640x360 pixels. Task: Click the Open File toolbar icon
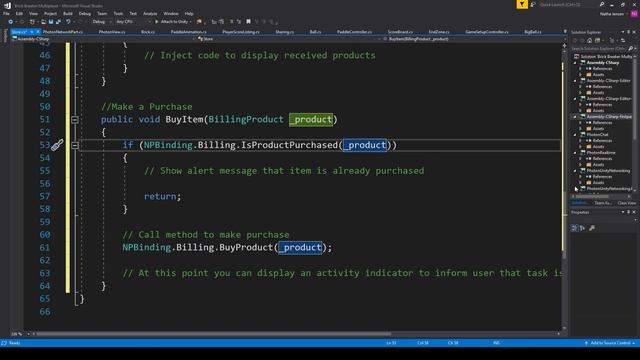(x=43, y=22)
